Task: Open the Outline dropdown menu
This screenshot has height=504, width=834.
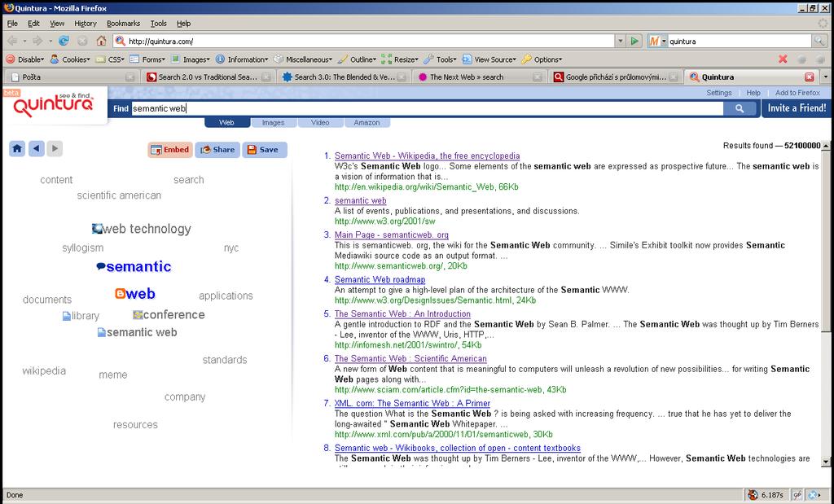Action: [357, 59]
